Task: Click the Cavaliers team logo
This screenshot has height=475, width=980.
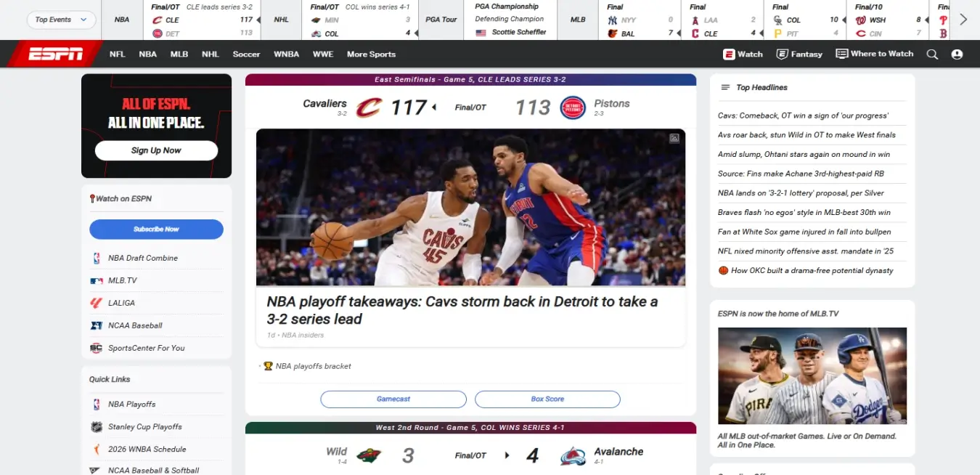Action: 369,107
